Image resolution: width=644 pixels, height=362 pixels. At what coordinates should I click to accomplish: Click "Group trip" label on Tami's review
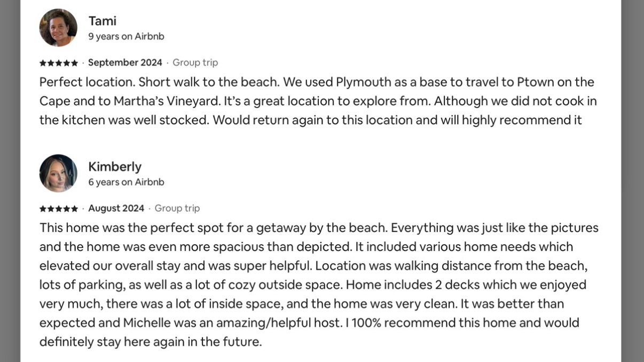pyautogui.click(x=195, y=63)
